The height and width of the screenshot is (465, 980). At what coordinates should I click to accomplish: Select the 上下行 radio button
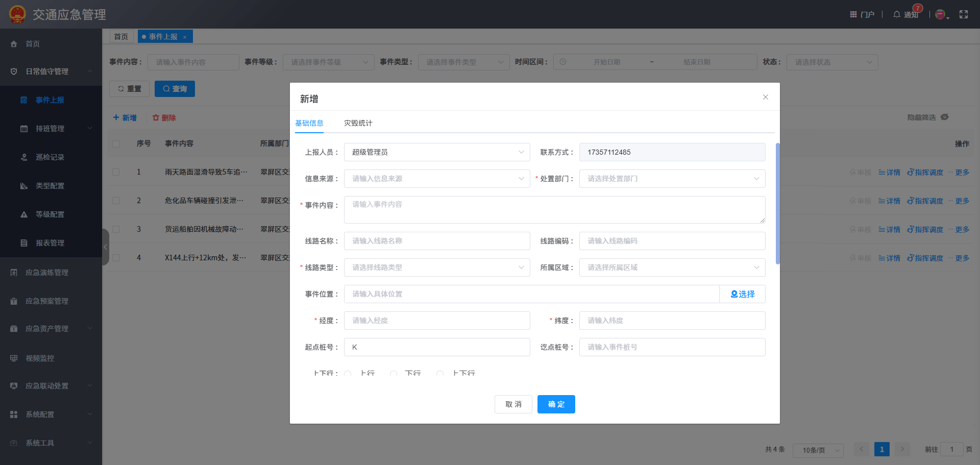pyautogui.click(x=440, y=374)
